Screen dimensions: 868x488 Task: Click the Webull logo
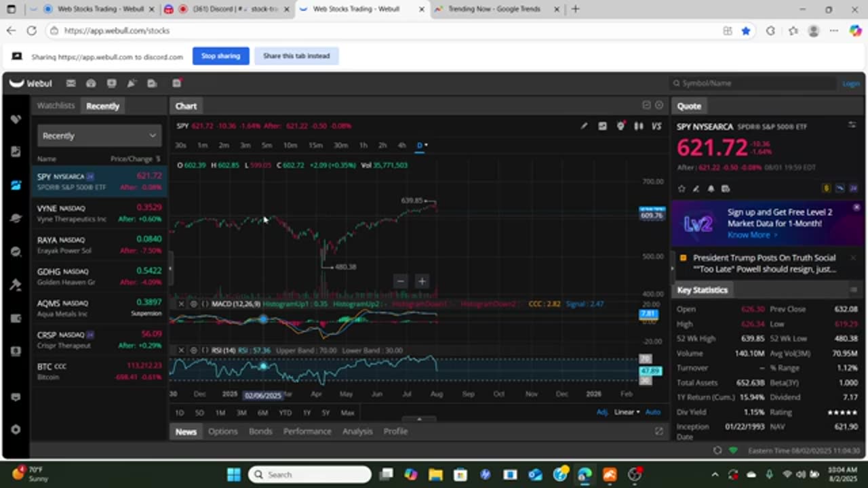coord(31,83)
